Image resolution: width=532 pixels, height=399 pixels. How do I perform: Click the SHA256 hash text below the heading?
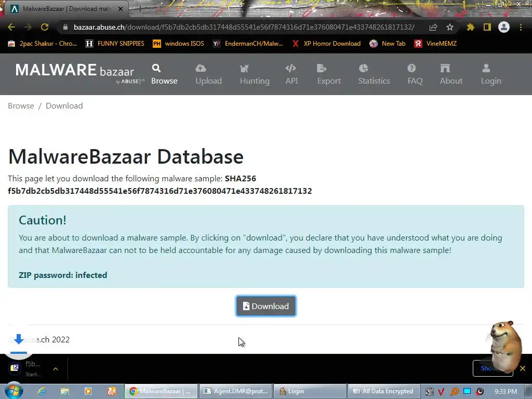coord(160,191)
